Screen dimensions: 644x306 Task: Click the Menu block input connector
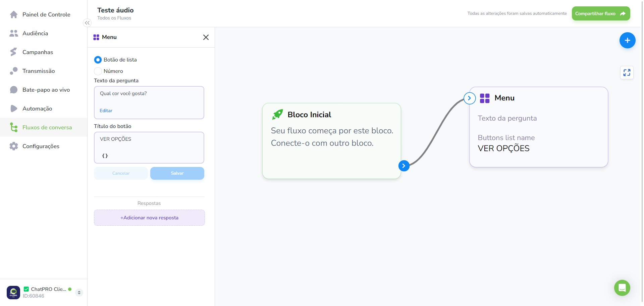[469, 98]
